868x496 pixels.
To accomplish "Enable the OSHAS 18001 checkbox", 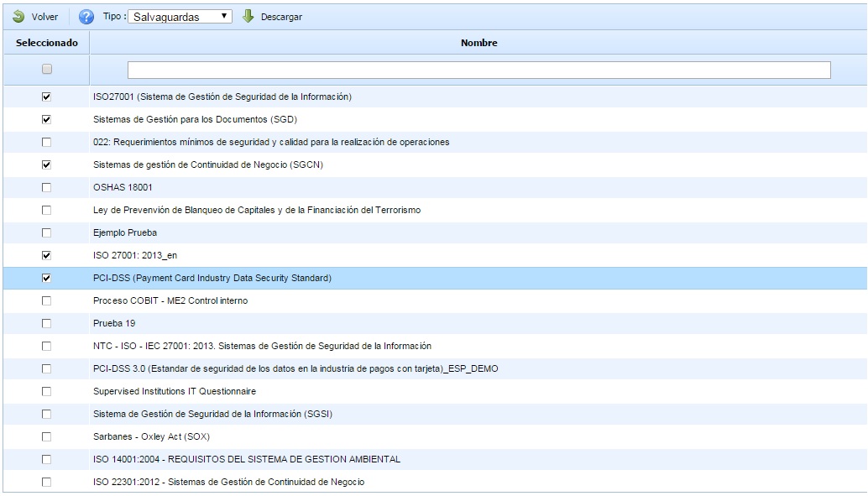I will click(46, 187).
